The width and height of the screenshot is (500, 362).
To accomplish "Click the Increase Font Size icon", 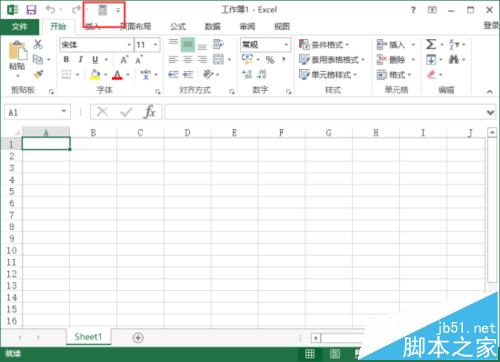I will pyautogui.click(x=124, y=60).
